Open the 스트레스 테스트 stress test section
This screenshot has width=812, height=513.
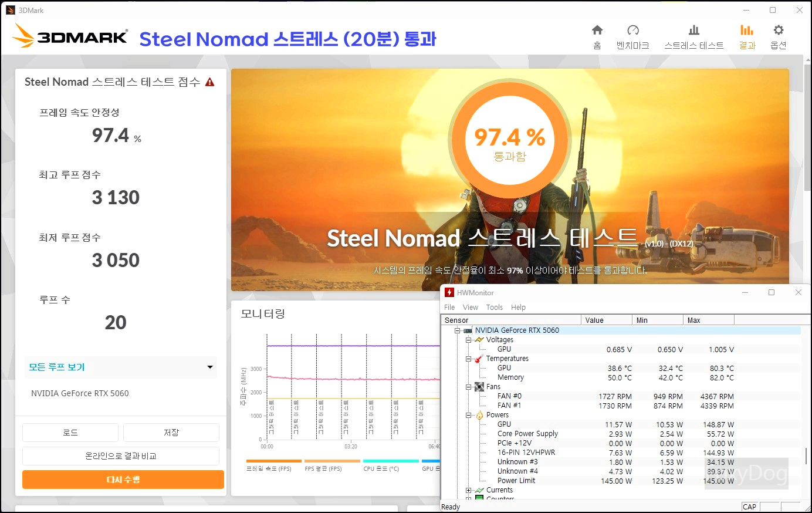tap(693, 37)
